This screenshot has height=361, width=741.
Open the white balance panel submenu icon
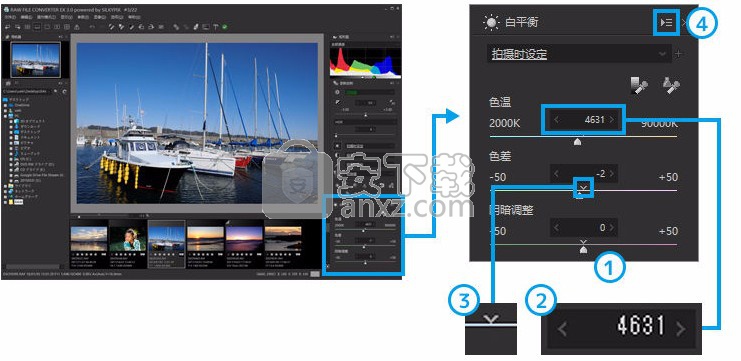[666, 23]
